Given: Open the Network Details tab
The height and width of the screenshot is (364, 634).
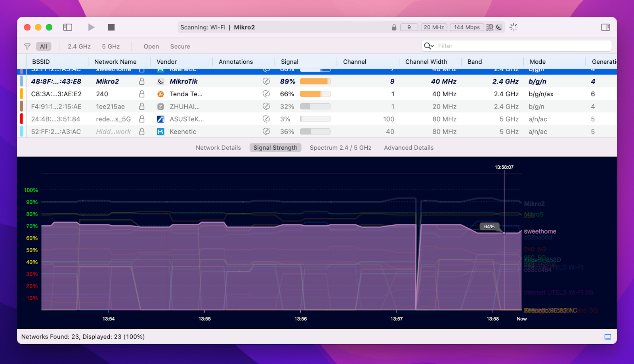Looking at the screenshot, I should tap(218, 148).
